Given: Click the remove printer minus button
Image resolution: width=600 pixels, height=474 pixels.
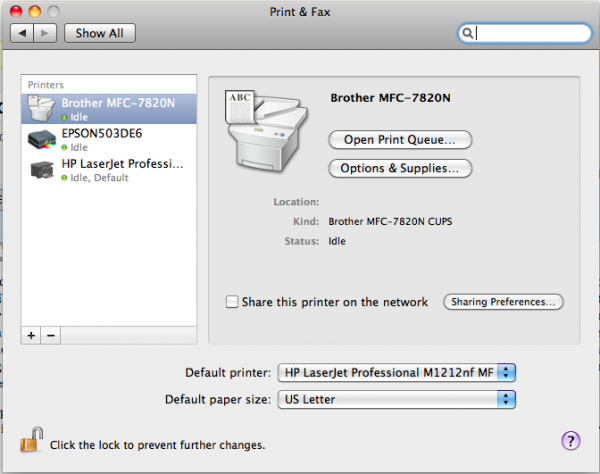Looking at the screenshot, I should (51, 336).
